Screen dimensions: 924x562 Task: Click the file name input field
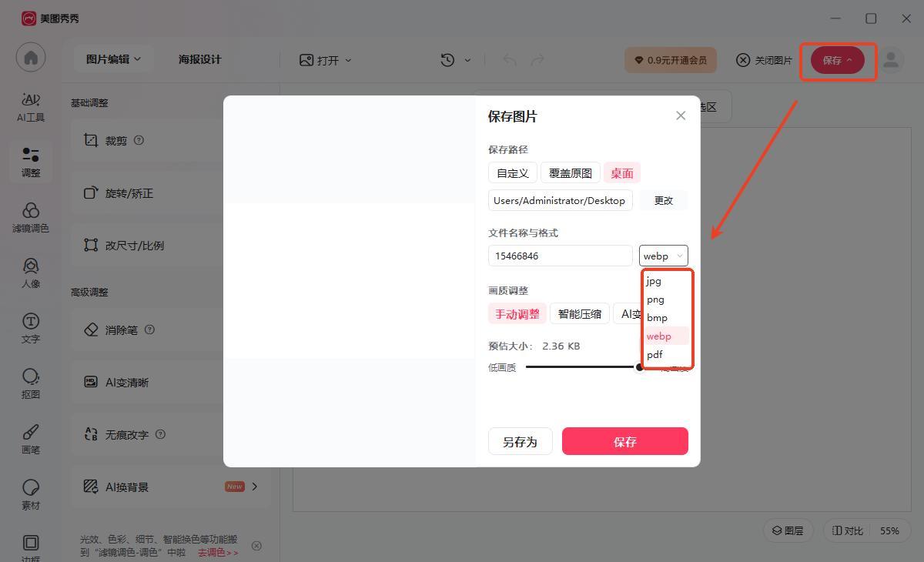click(x=560, y=256)
